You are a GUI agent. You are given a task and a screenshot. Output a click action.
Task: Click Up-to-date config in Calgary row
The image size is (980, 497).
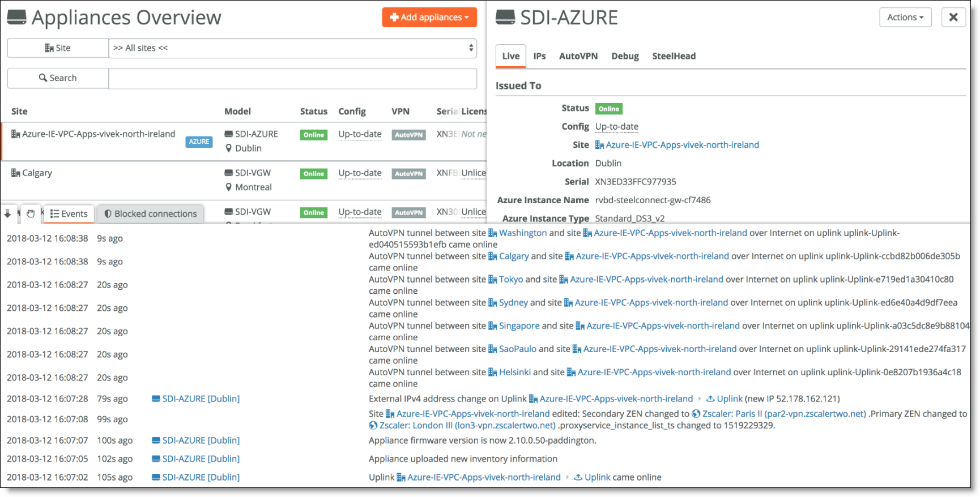click(x=360, y=173)
